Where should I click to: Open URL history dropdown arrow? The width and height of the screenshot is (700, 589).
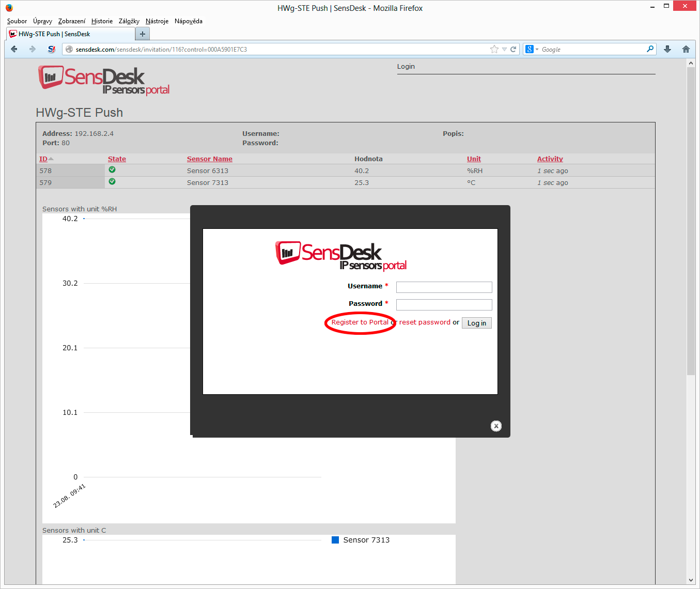coord(504,49)
